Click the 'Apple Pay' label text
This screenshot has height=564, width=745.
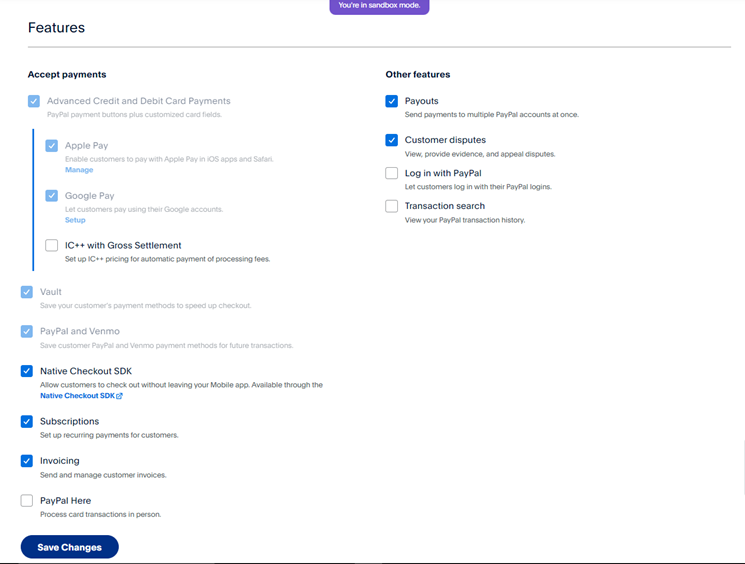[86, 145]
